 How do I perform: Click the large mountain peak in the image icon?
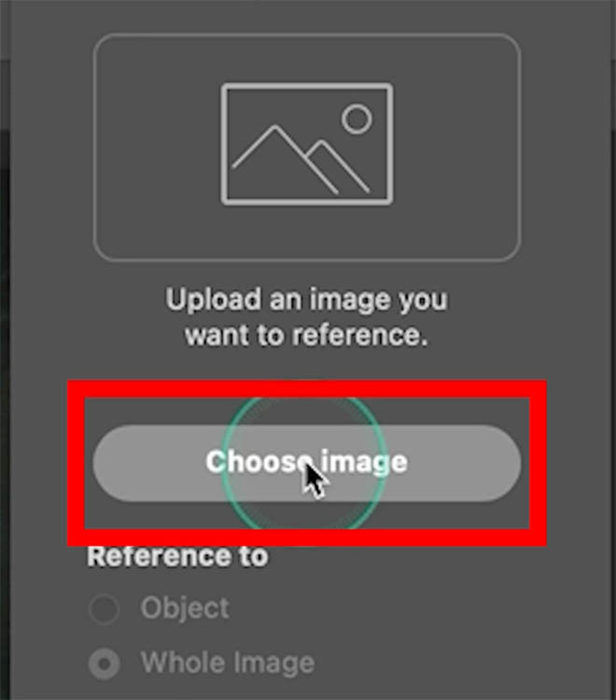275,129
